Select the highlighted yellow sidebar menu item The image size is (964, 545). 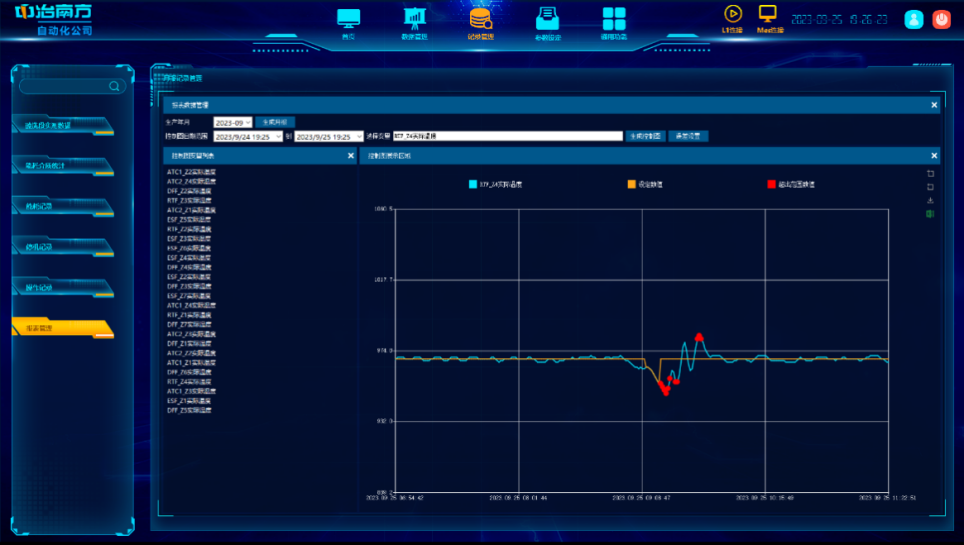[x=62, y=328]
